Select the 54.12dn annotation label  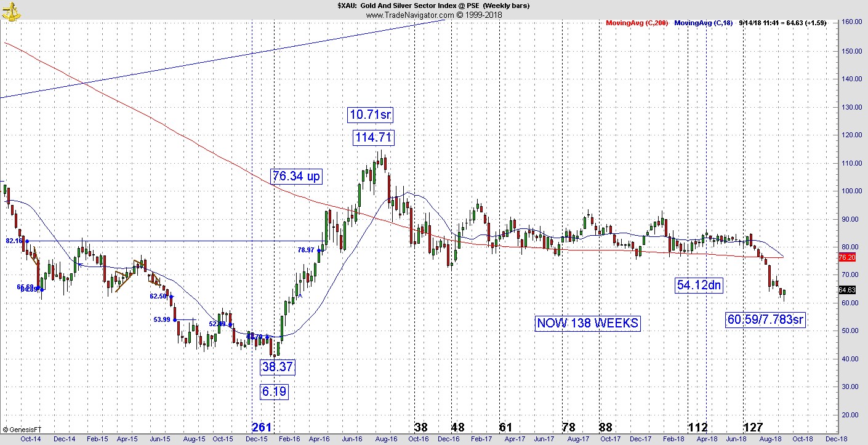tap(699, 285)
